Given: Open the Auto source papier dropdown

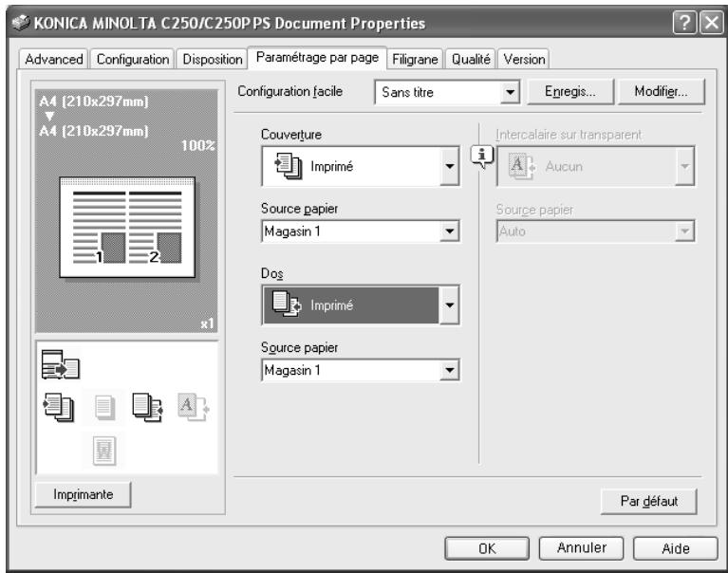Looking at the screenshot, I should coord(685,231).
